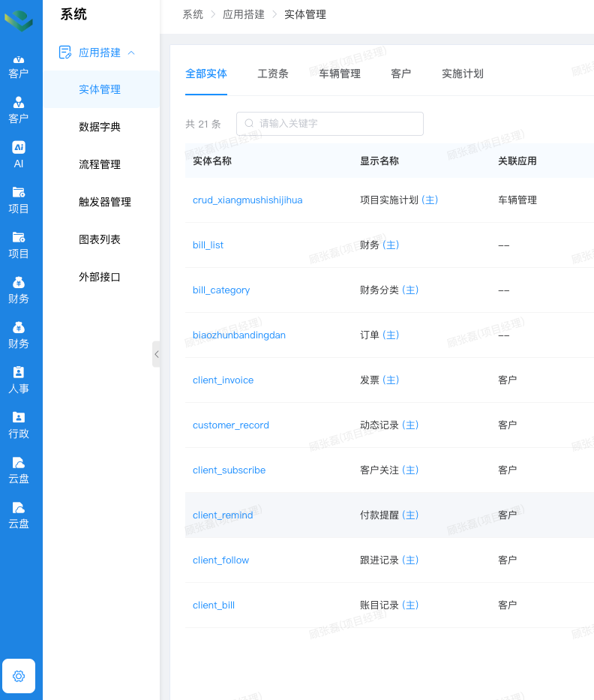Image resolution: width=594 pixels, height=700 pixels.
Task: Open the crud_xiangmushishijihua entity link
Action: 247,200
